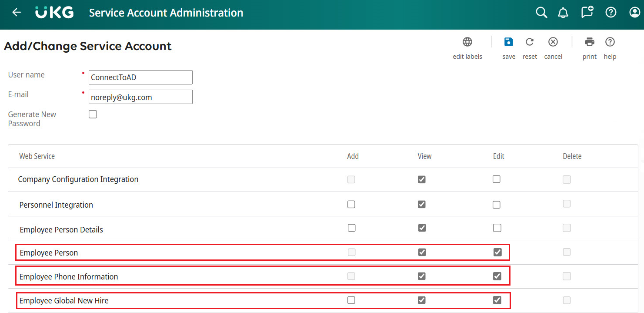
Task: Click the UKG logo
Action: pos(54,13)
